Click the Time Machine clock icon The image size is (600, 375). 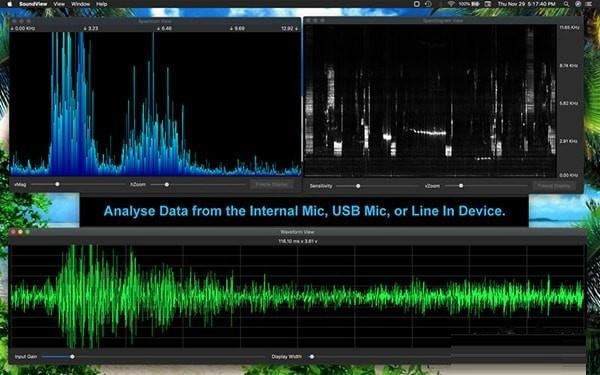pos(429,4)
